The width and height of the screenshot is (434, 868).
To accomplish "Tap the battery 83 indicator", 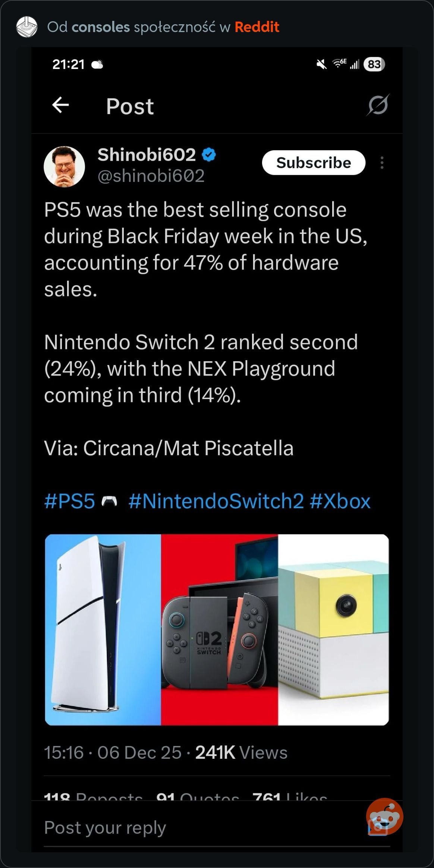I will pos(374,65).
